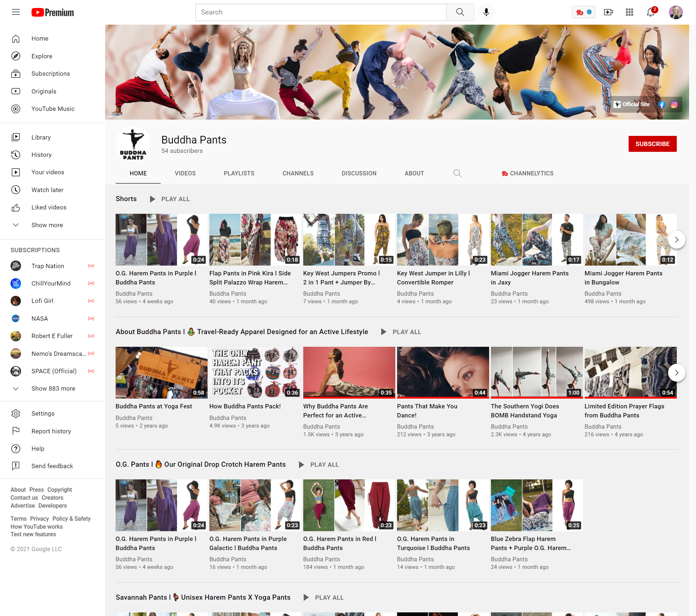
Task: Open the Limited Edition Prayer Flags video title
Action: point(624,411)
